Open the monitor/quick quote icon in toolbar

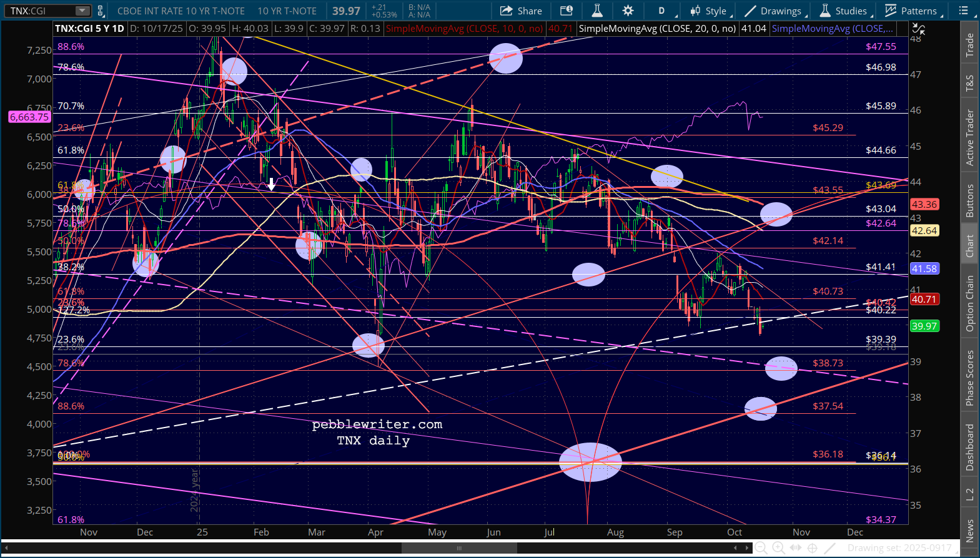click(567, 11)
